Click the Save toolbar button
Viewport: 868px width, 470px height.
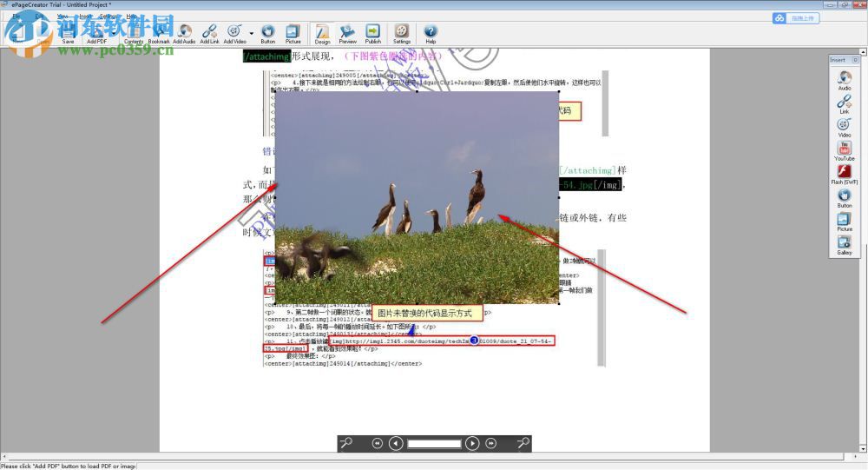[68, 33]
